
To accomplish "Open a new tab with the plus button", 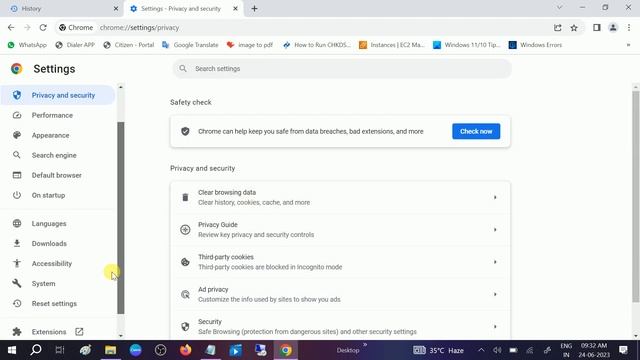I will click(254, 8).
